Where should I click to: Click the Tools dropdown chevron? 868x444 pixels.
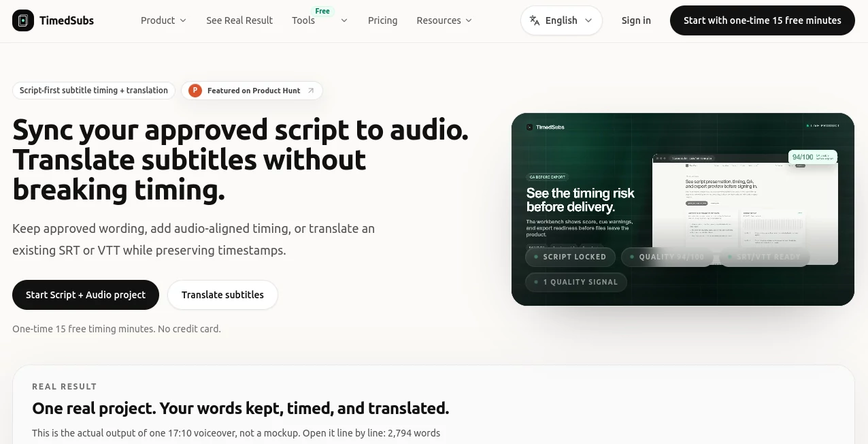(344, 20)
